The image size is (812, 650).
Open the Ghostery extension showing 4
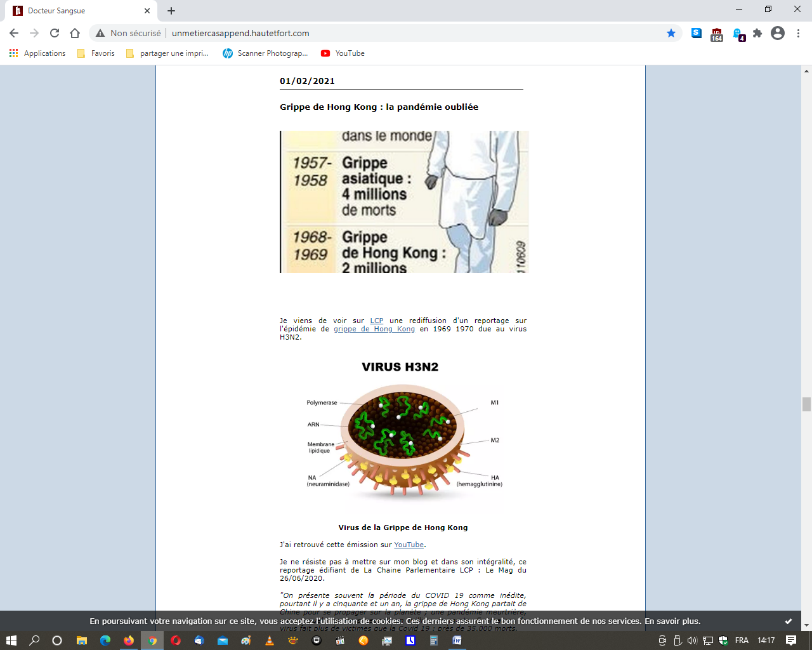(738, 34)
